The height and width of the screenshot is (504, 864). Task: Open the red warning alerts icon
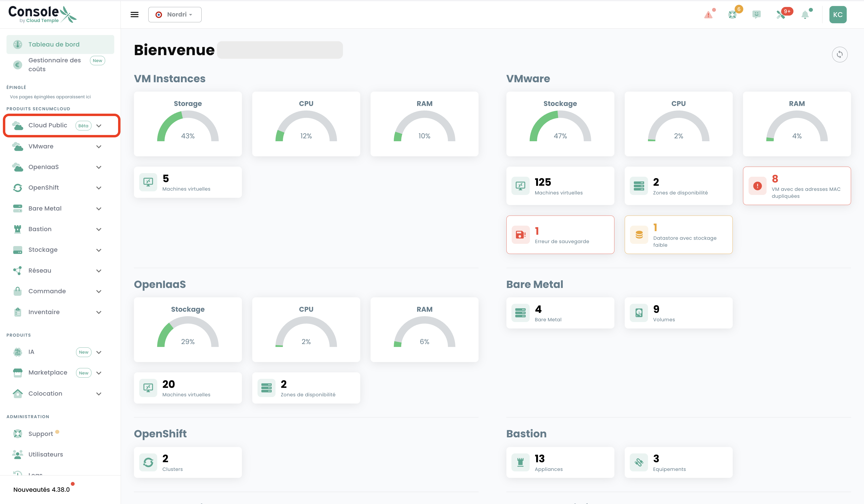708,15
